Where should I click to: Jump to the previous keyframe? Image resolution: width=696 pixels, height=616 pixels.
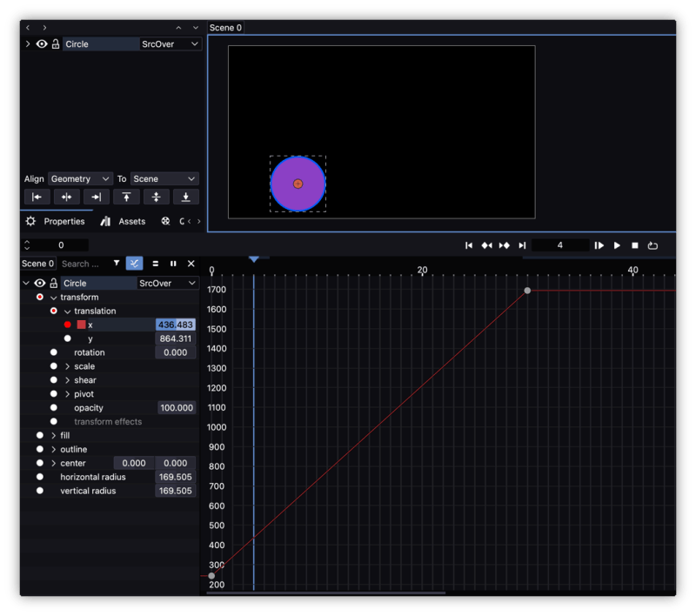click(x=486, y=246)
